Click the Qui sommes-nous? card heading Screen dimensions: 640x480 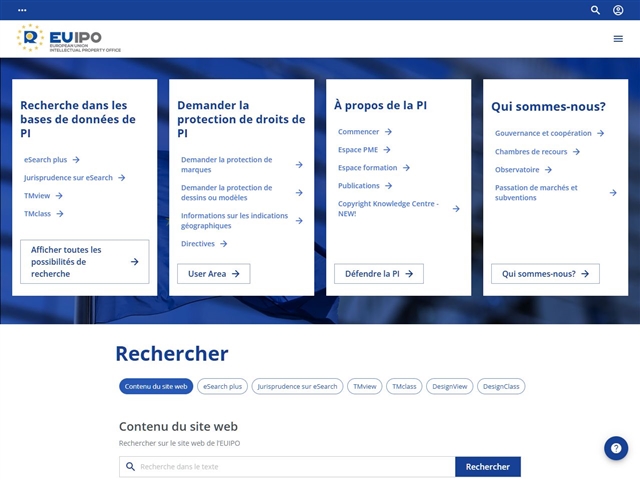pos(548,107)
